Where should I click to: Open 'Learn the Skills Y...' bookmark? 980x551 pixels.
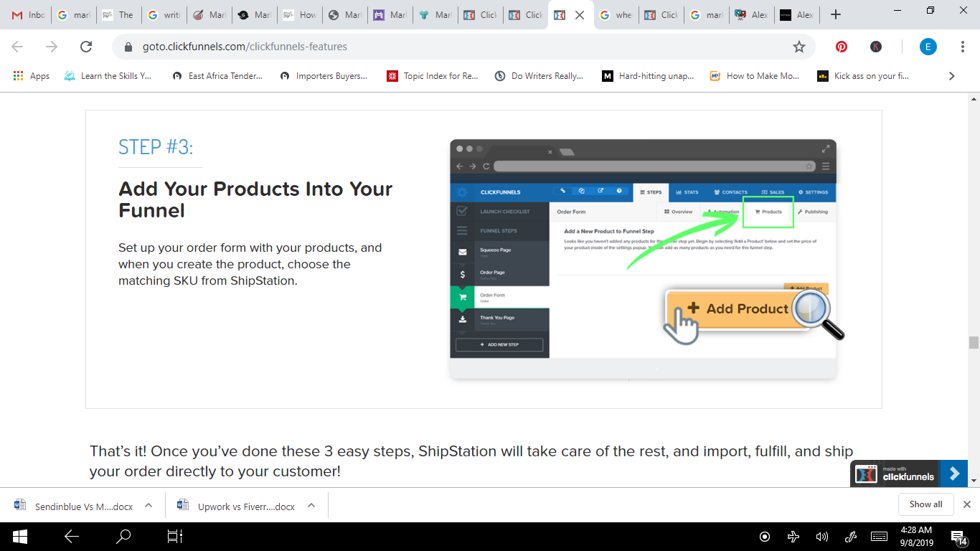pos(108,76)
